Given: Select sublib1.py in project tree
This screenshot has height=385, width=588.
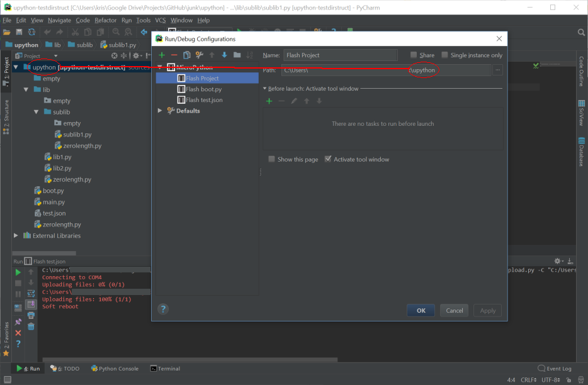Looking at the screenshot, I should point(77,135).
